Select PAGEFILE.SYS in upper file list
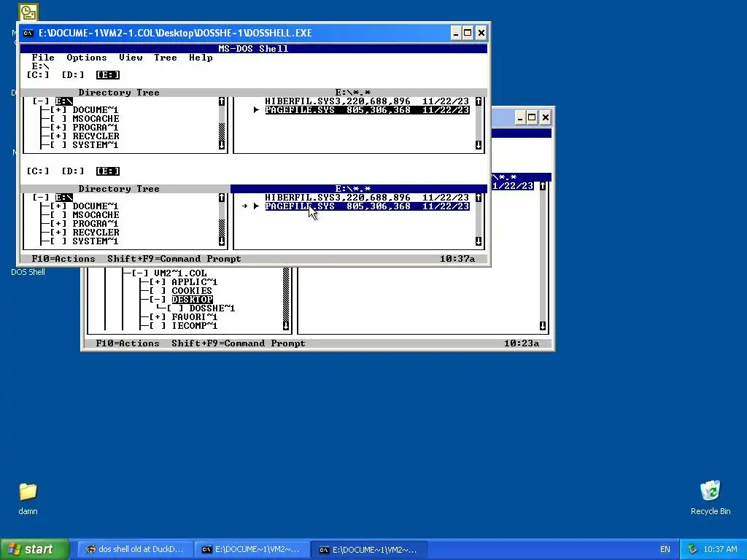The height and width of the screenshot is (560, 747). 367,110
